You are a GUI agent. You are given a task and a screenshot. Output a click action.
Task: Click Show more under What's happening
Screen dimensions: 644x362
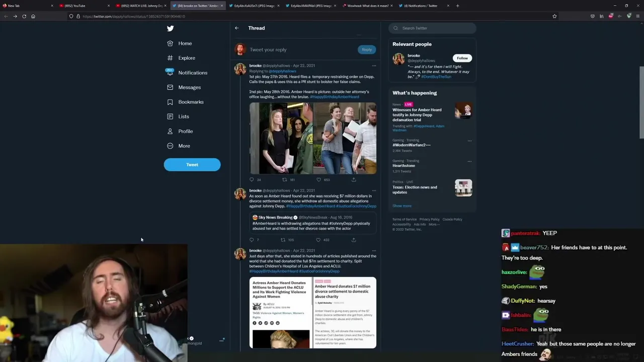[x=402, y=206]
